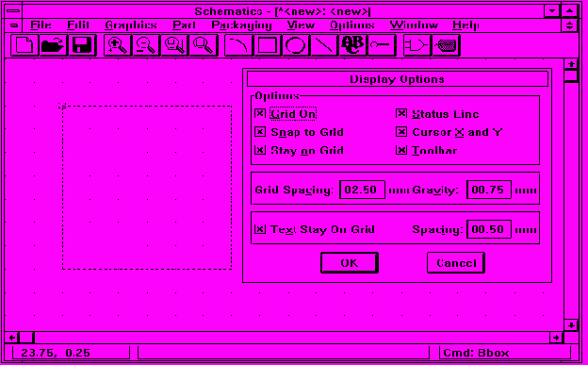
Task: Select the Circle drawing tool
Action: click(296, 45)
